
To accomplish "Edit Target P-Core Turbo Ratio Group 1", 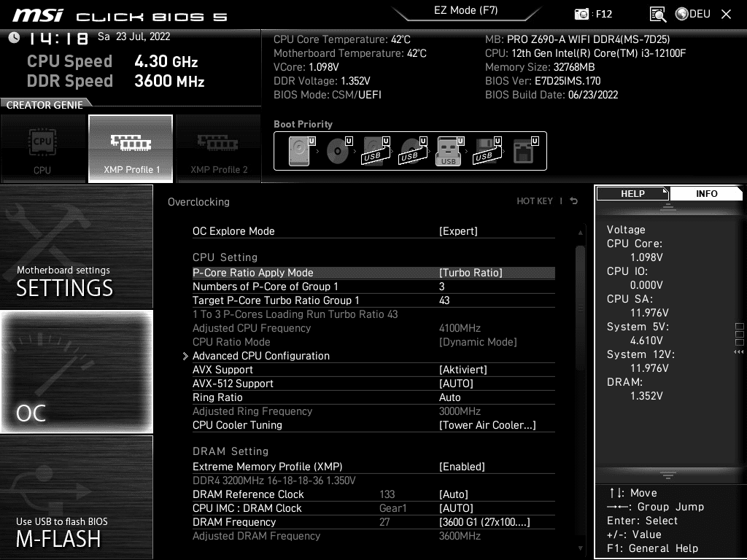I will click(373, 300).
